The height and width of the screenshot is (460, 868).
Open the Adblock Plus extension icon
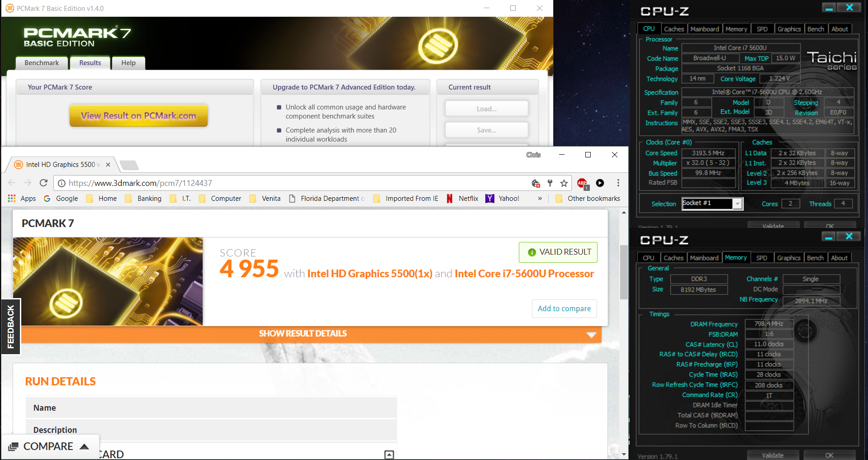582,183
